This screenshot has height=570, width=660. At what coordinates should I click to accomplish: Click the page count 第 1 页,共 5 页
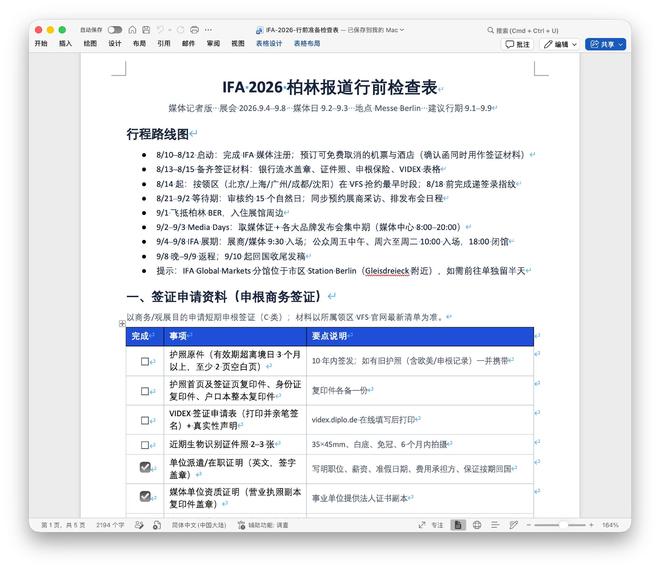click(63, 525)
